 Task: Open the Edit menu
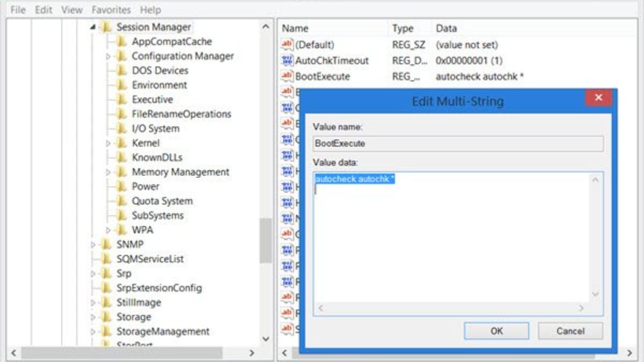[43, 10]
